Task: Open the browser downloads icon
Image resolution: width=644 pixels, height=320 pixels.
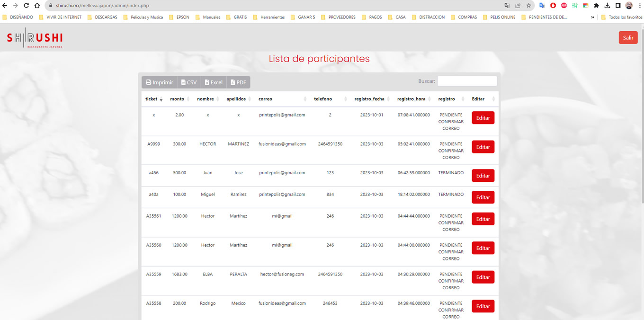Action: [607, 6]
